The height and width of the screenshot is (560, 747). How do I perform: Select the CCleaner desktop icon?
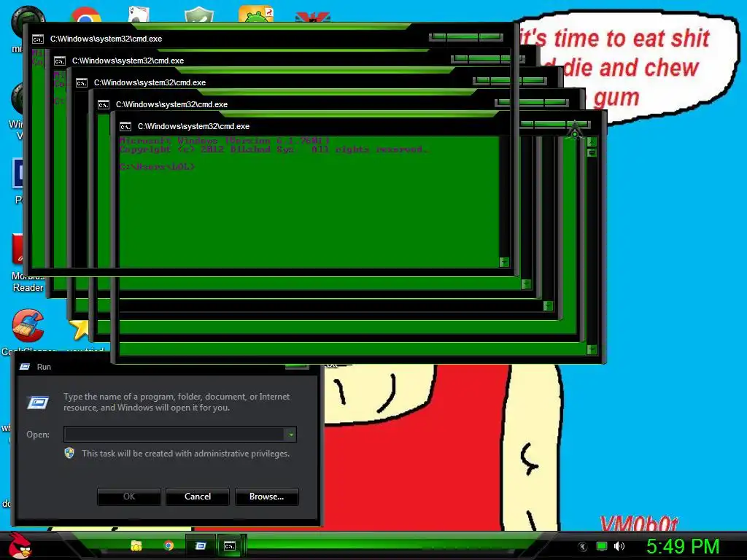click(x=28, y=326)
